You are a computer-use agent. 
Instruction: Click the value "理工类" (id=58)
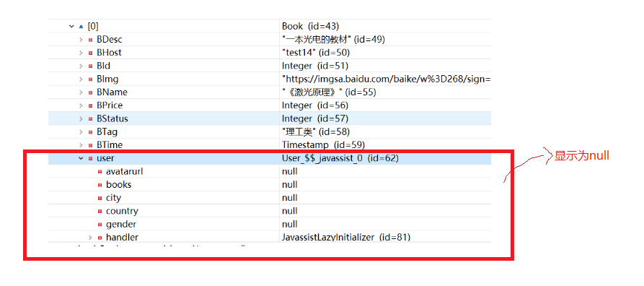coord(316,131)
